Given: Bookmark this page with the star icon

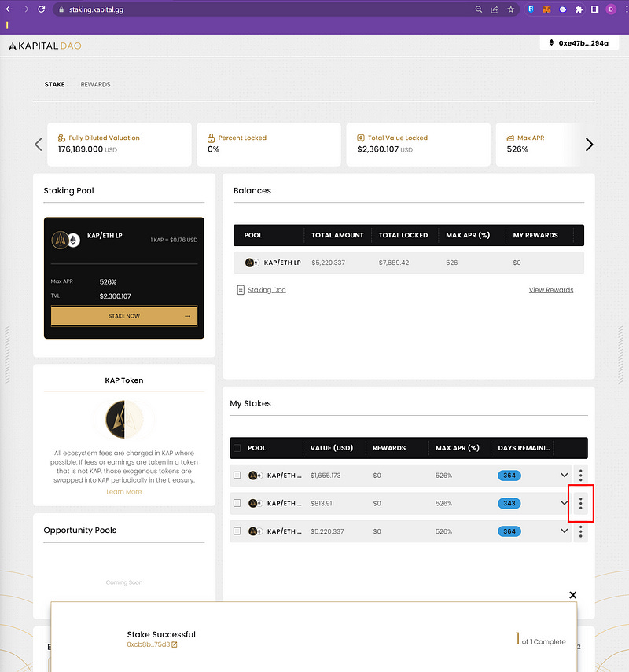Looking at the screenshot, I should pos(510,9).
